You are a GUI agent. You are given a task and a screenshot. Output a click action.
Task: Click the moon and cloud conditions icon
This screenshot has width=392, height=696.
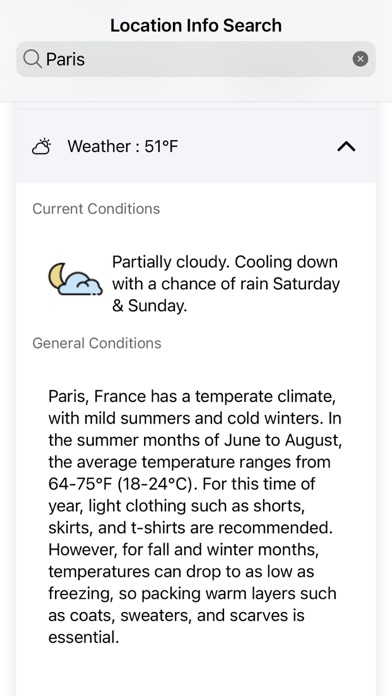(x=75, y=279)
